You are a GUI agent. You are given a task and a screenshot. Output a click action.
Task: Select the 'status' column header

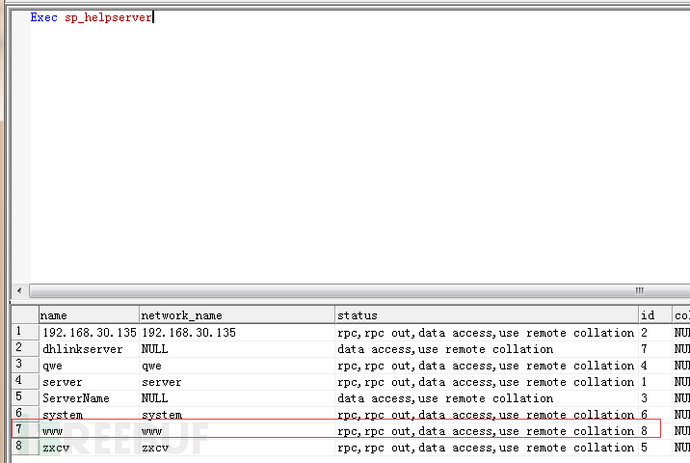point(487,315)
